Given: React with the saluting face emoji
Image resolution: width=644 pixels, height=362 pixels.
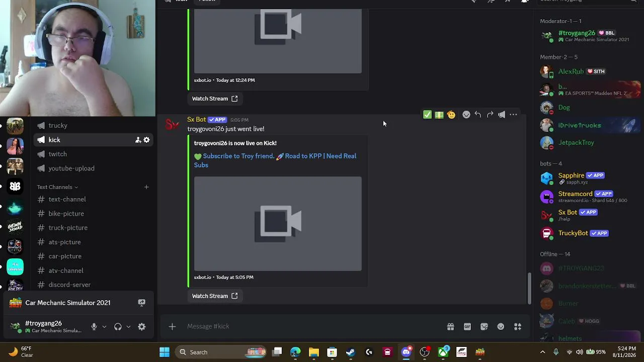Looking at the screenshot, I should (x=451, y=115).
